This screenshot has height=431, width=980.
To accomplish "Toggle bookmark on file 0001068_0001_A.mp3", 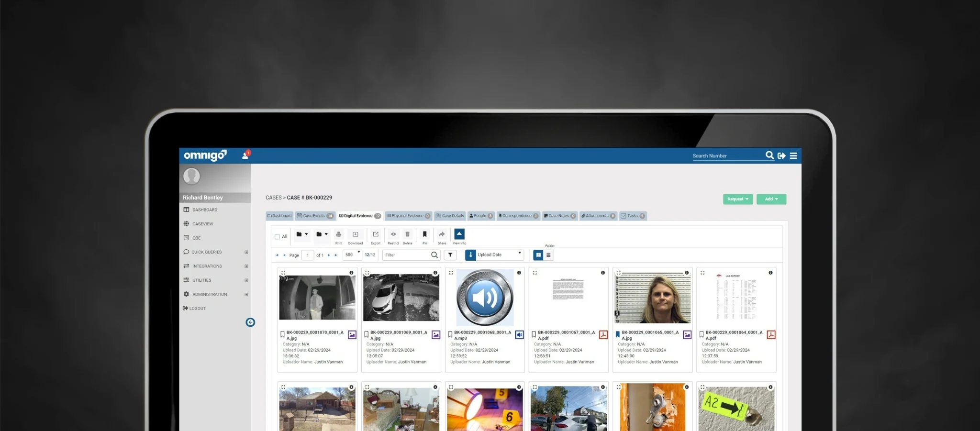I will [450, 335].
